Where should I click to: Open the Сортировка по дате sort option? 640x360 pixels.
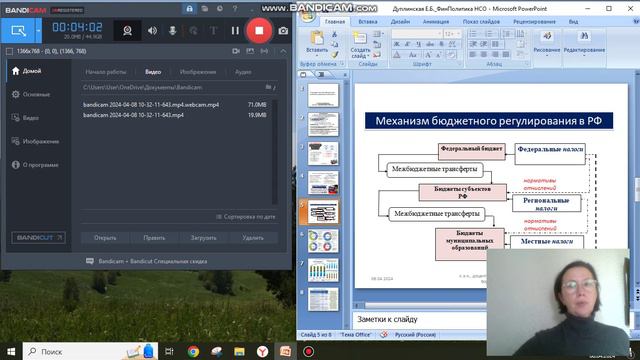tap(246, 217)
